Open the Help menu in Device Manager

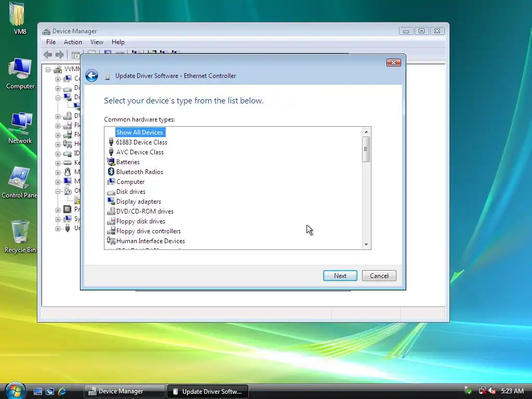click(x=118, y=42)
